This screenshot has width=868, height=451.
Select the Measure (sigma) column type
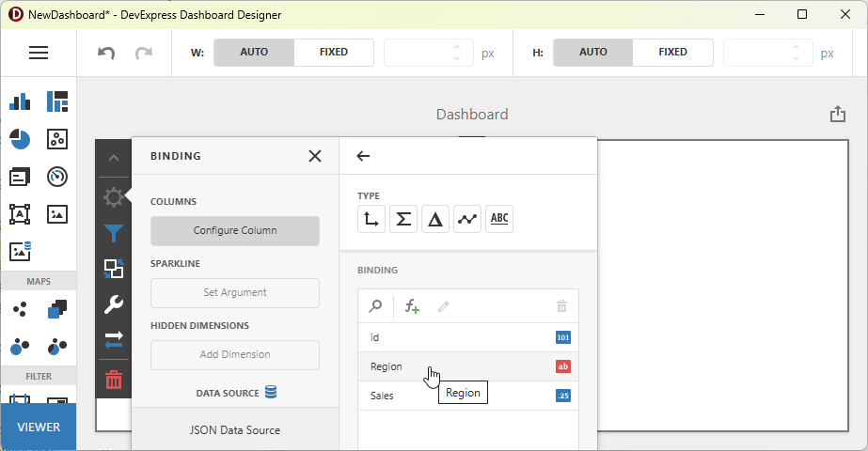(x=403, y=219)
